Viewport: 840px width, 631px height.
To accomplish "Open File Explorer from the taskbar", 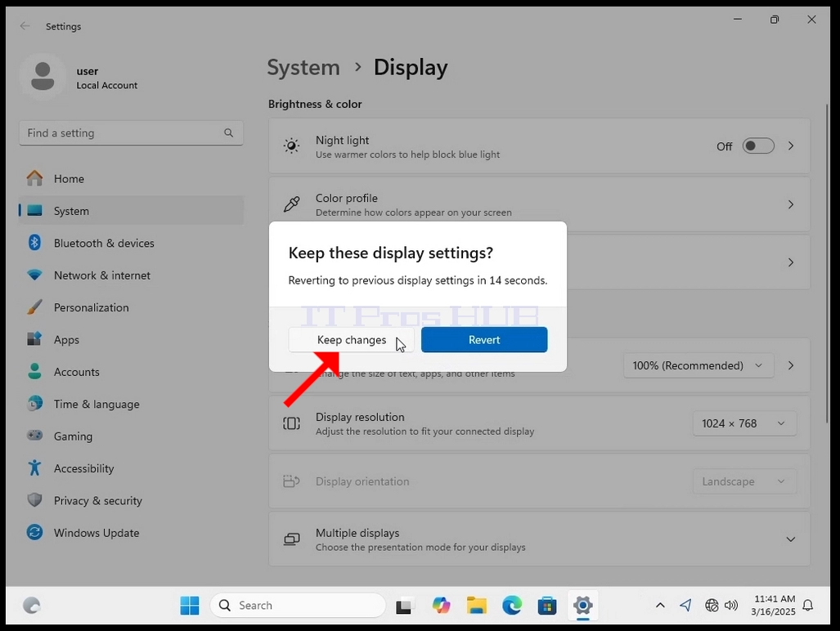I will click(x=476, y=606).
